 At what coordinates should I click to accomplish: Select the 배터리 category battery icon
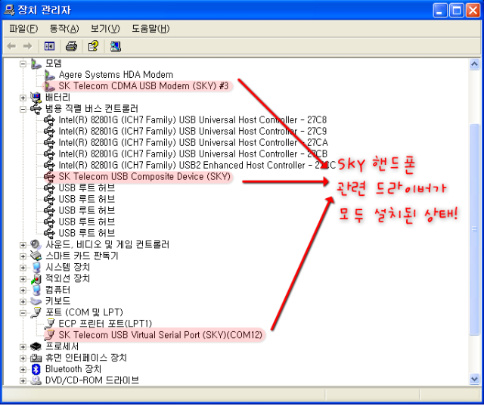click(x=36, y=97)
